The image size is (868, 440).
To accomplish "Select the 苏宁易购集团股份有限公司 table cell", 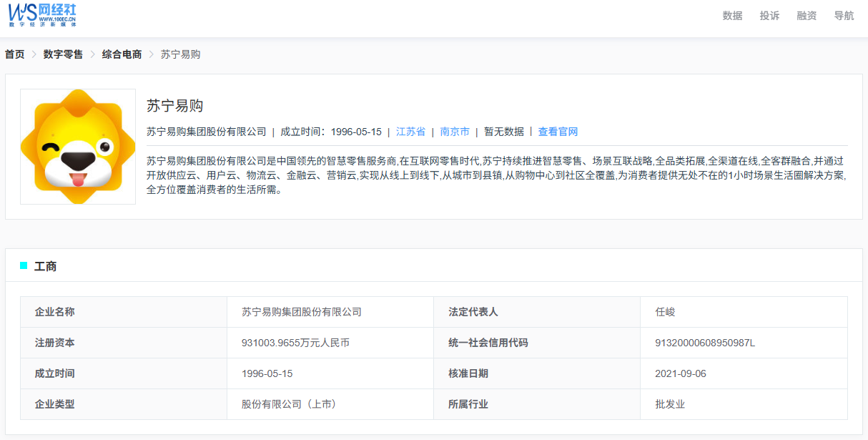I will pyautogui.click(x=330, y=312).
